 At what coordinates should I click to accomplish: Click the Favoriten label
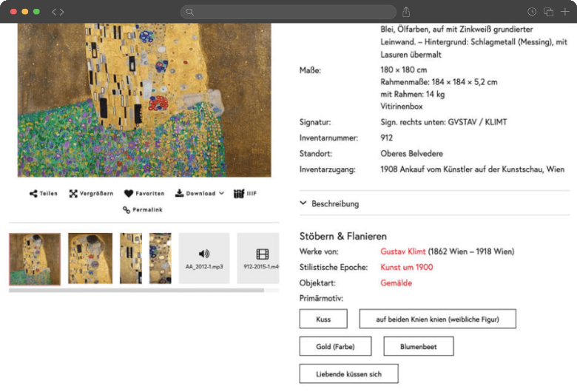(149, 194)
